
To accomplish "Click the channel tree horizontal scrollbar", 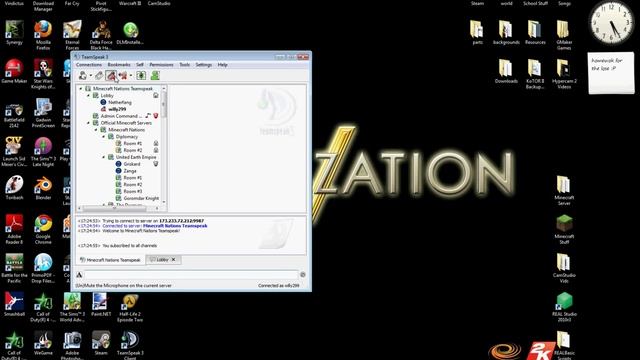I will (118, 208).
